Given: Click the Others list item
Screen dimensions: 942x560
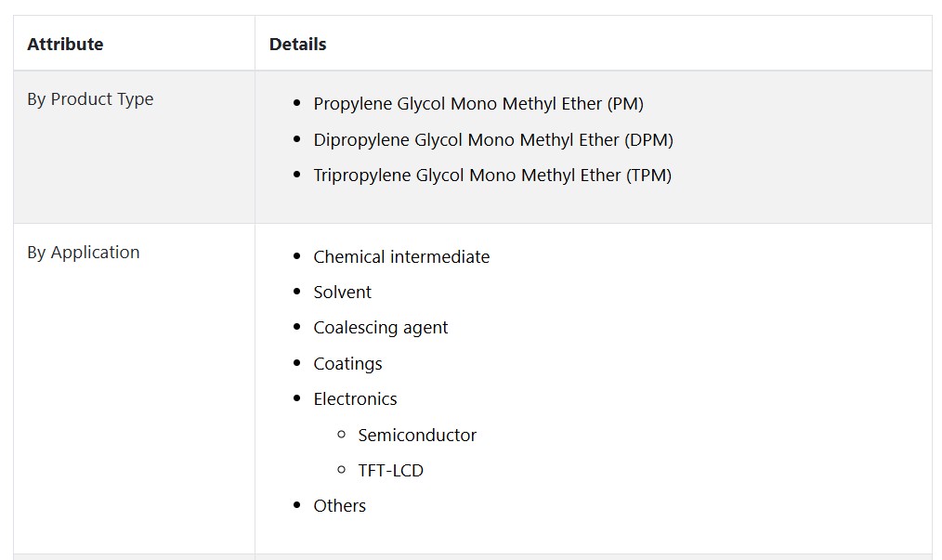Looking at the screenshot, I should [x=339, y=506].
